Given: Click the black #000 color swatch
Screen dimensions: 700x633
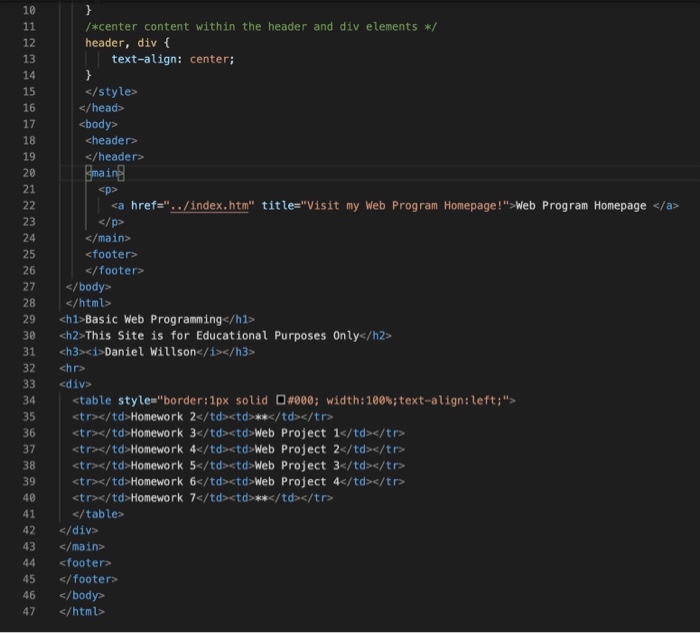Looking at the screenshot, I should click(280, 400).
